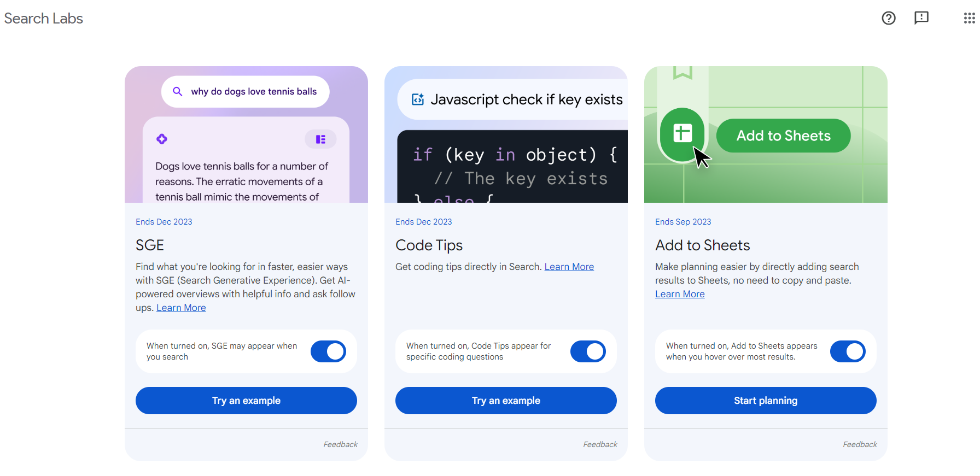The image size is (980, 476).
Task: Click 'Add to Sheets appears when you hover' text
Action: [742, 351]
